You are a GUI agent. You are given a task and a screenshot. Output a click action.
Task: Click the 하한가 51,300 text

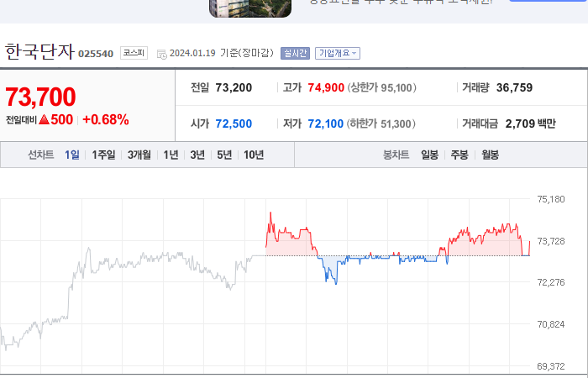tap(381, 123)
